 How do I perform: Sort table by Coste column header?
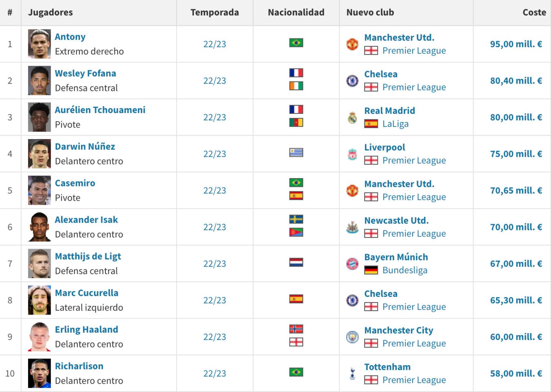[534, 13]
